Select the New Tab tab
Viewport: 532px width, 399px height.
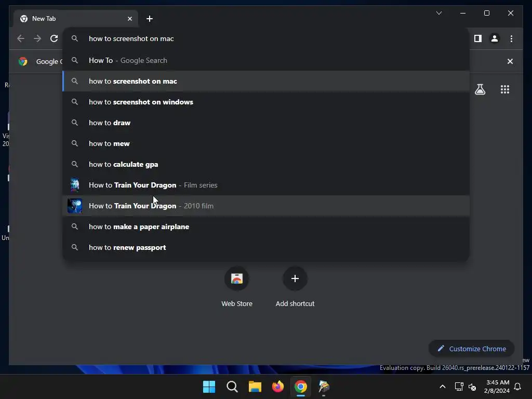click(x=76, y=19)
